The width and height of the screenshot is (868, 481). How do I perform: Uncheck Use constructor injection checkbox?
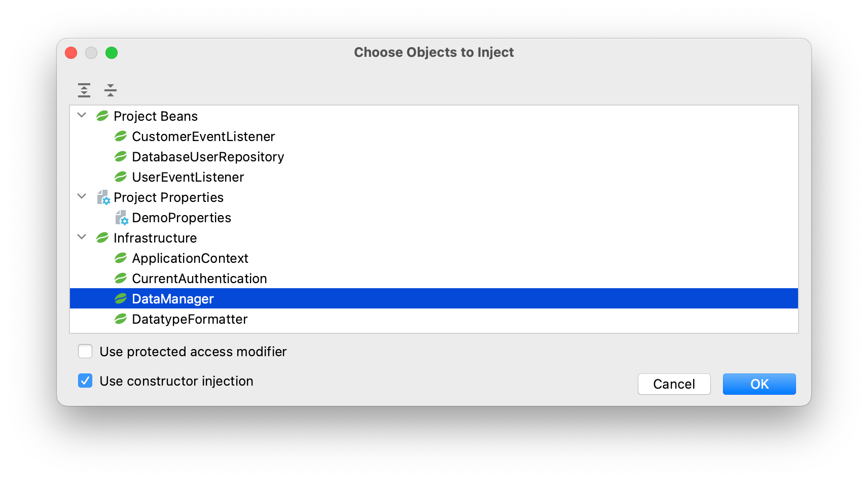coord(85,381)
